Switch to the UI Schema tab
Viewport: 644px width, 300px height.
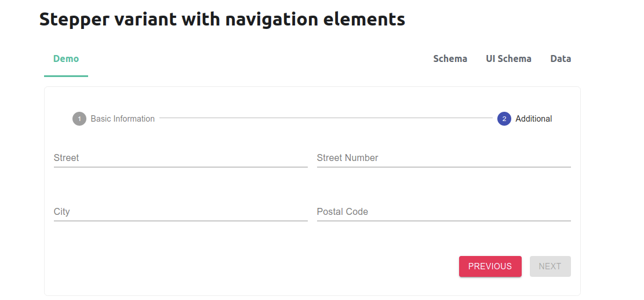[508, 58]
